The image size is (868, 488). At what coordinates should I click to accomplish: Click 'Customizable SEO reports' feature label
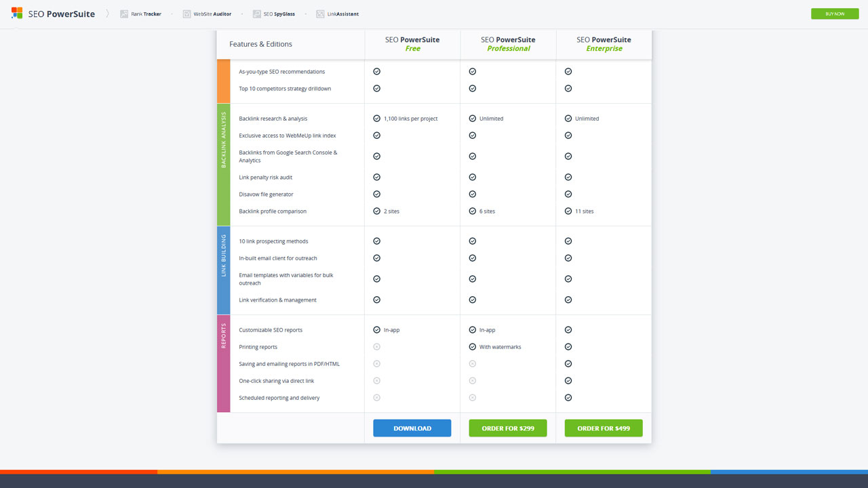click(271, 330)
